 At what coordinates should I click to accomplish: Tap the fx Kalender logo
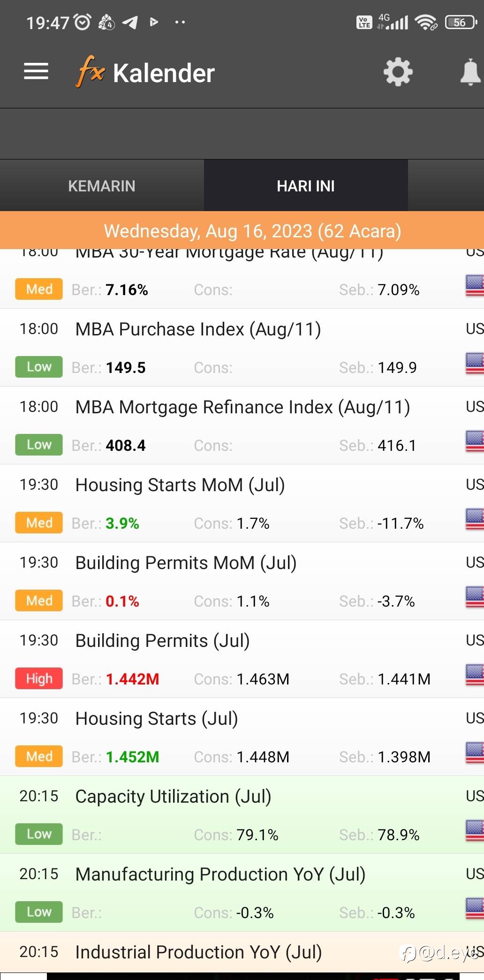tap(145, 72)
